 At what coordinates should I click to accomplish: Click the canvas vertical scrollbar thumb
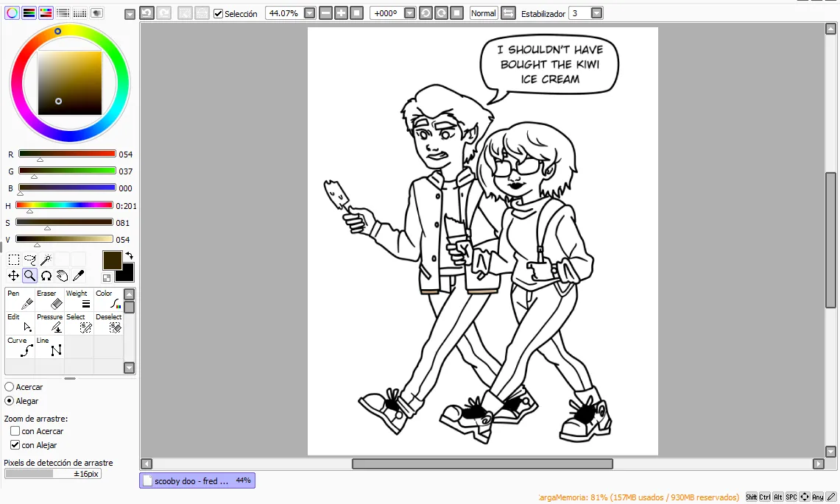click(831, 240)
